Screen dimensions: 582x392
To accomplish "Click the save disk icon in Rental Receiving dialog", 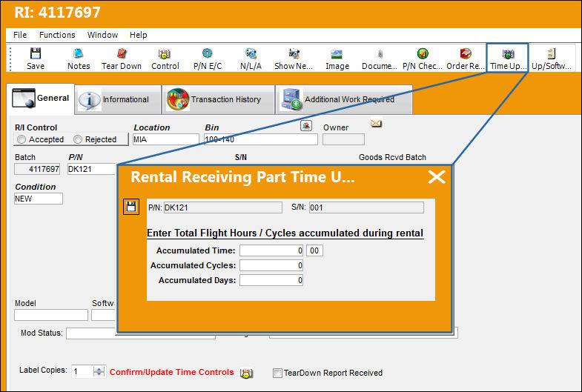I will coord(131,207).
